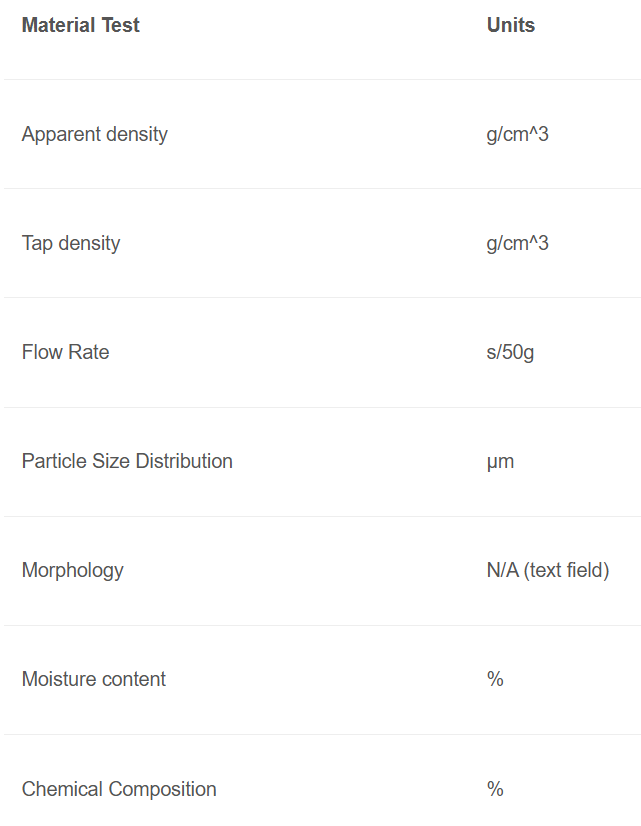
Task: Click the % unit for Chemical Composition
Action: coord(495,789)
